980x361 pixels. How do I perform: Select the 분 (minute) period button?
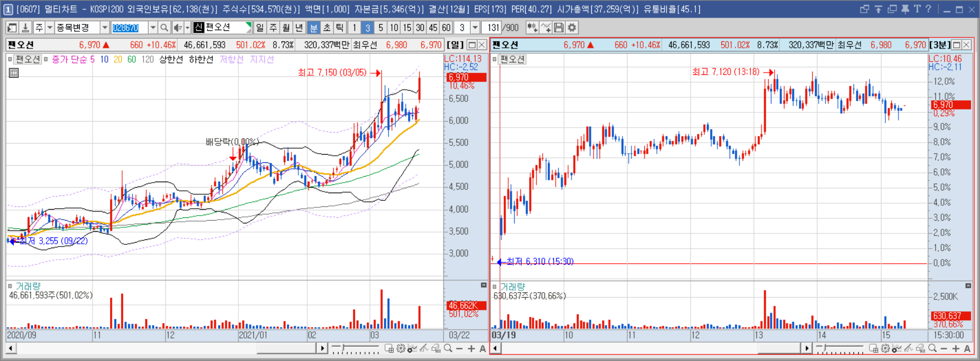(314, 28)
